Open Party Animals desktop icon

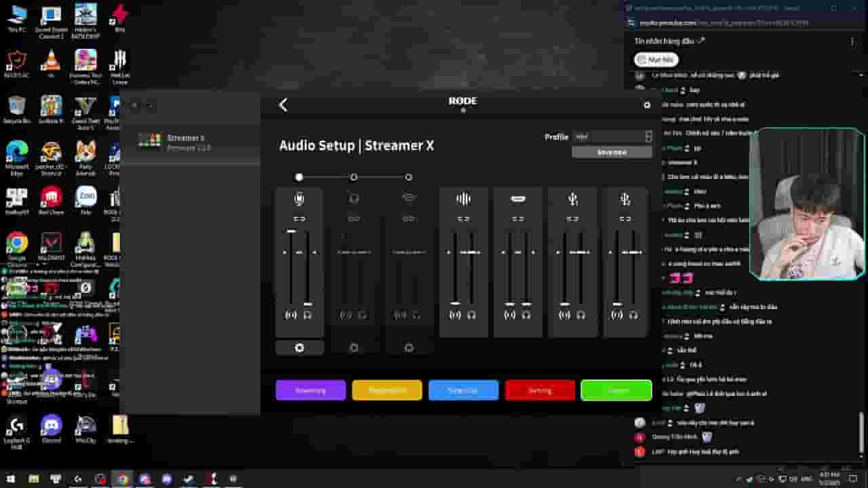click(85, 158)
